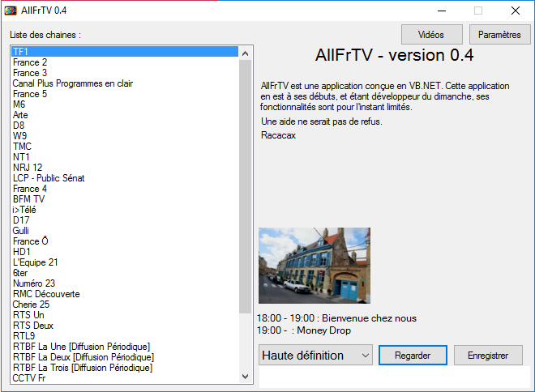Minimize the AllFrTV window
This screenshot has width=535, height=392.
point(442,11)
